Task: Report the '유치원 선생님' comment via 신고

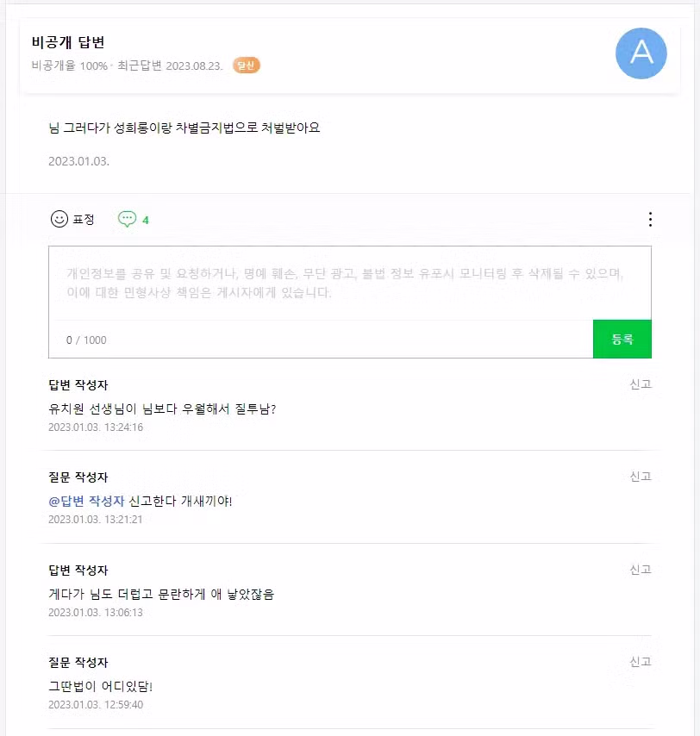Action: click(641, 384)
